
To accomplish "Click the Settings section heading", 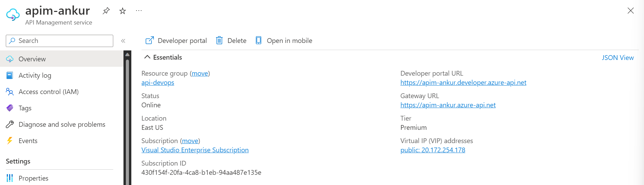I will tap(18, 161).
